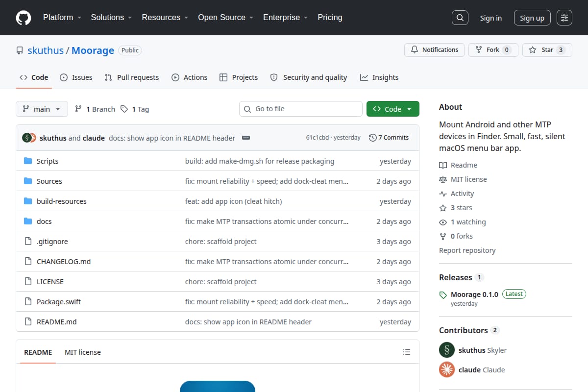The height and width of the screenshot is (392, 588).
Task: Open commit 'build: add make-dmg.sh for release packaging'
Action: pos(260,161)
